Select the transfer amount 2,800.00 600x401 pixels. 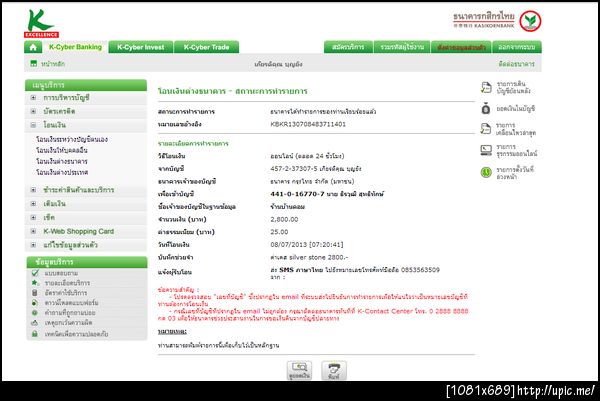pos(284,219)
